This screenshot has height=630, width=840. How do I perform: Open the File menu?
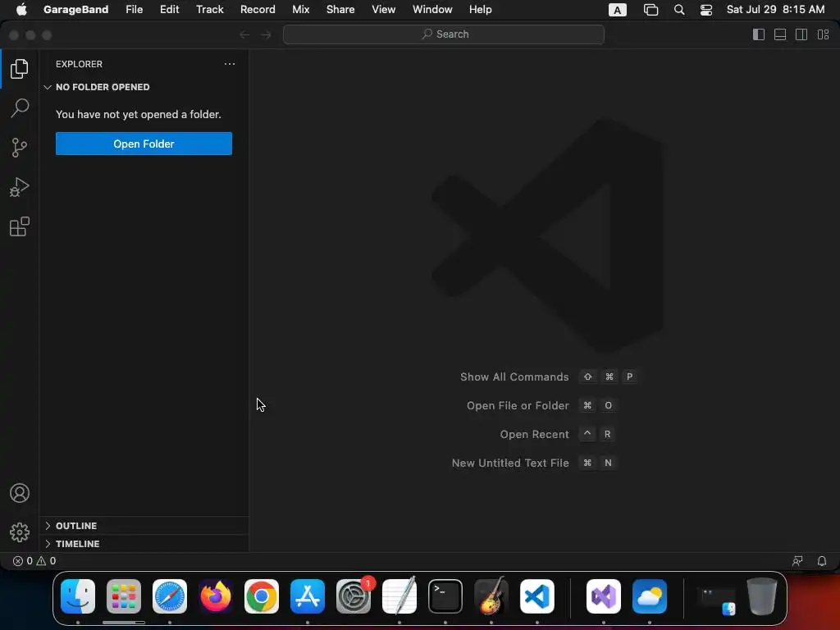pyautogui.click(x=134, y=10)
